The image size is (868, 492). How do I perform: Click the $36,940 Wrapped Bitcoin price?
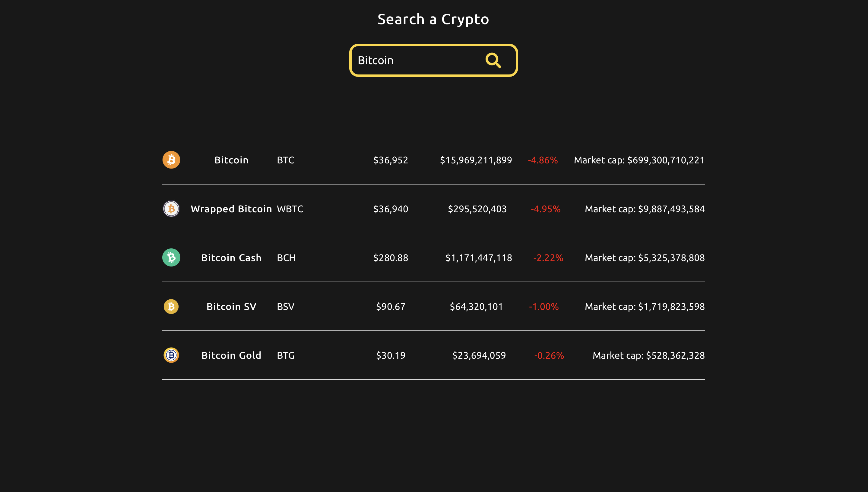[391, 209]
